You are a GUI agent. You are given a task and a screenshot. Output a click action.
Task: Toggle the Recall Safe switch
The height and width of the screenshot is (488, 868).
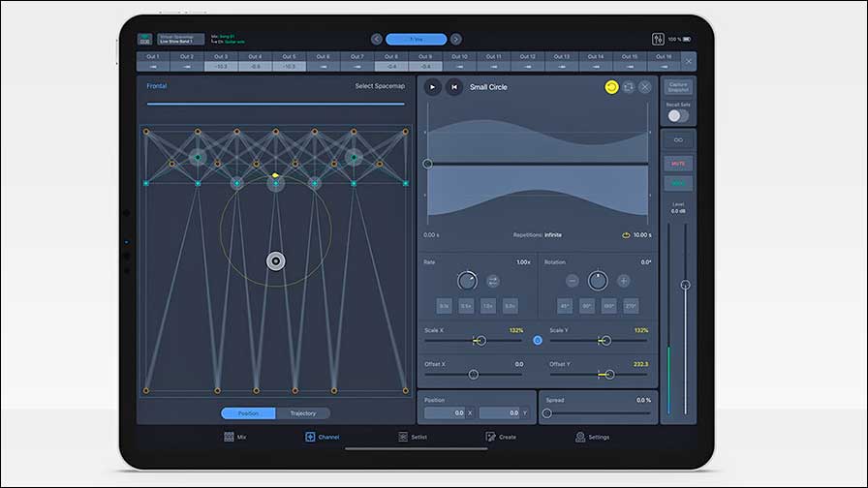[x=678, y=115]
